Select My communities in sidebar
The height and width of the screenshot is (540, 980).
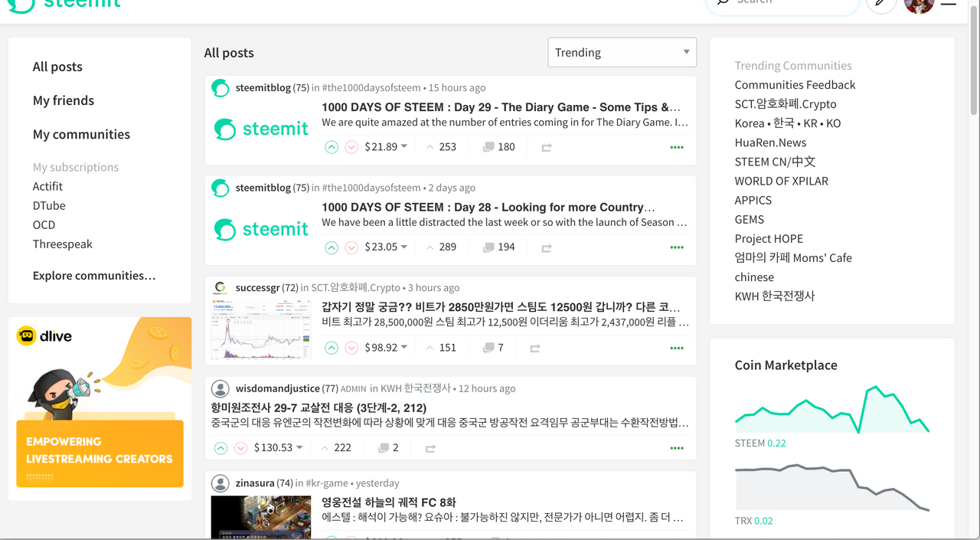coord(81,134)
